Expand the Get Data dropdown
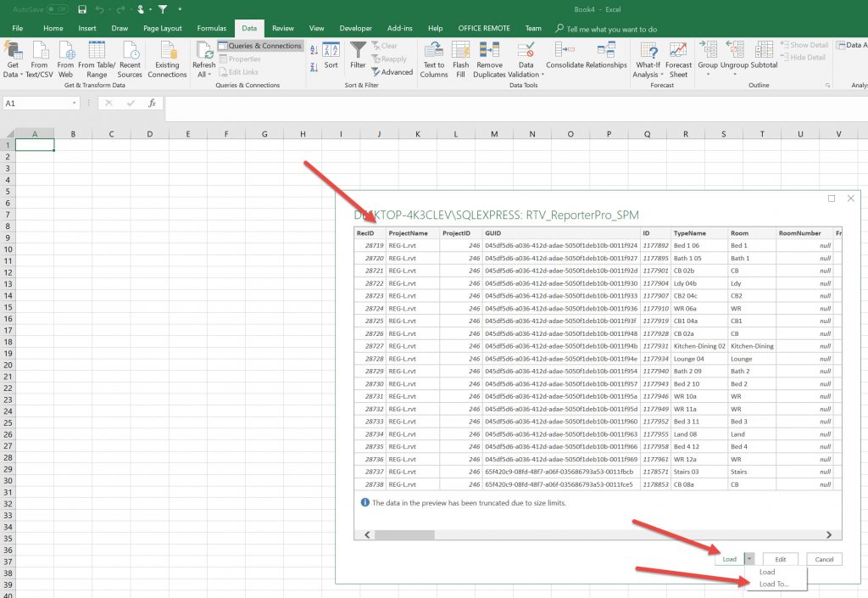The height and width of the screenshot is (598, 868). click(13, 75)
